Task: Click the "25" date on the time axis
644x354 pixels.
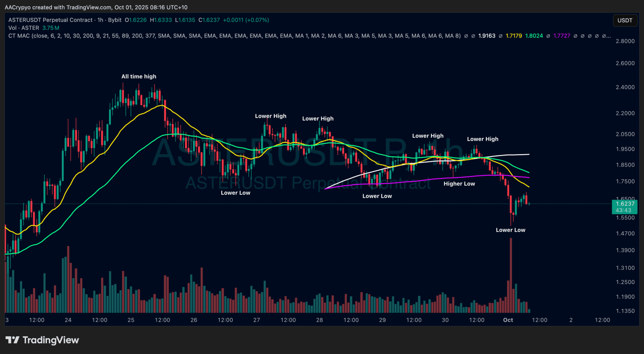Action: tap(131, 320)
